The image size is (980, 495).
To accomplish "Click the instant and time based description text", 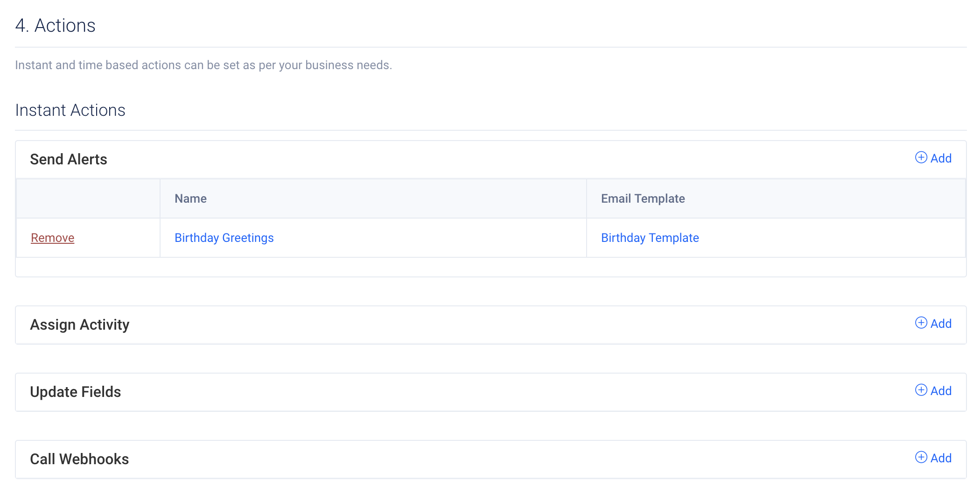I will pos(203,65).
